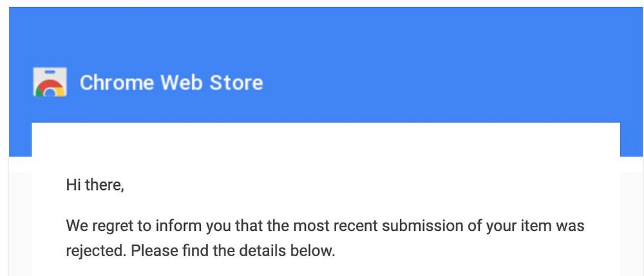Click the We regret to inform phrase
Image resolution: width=644 pixels, height=276 pixels.
(x=135, y=226)
